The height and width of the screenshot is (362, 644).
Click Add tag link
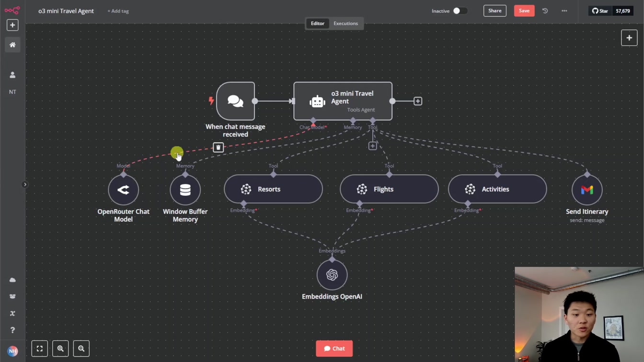118,11
